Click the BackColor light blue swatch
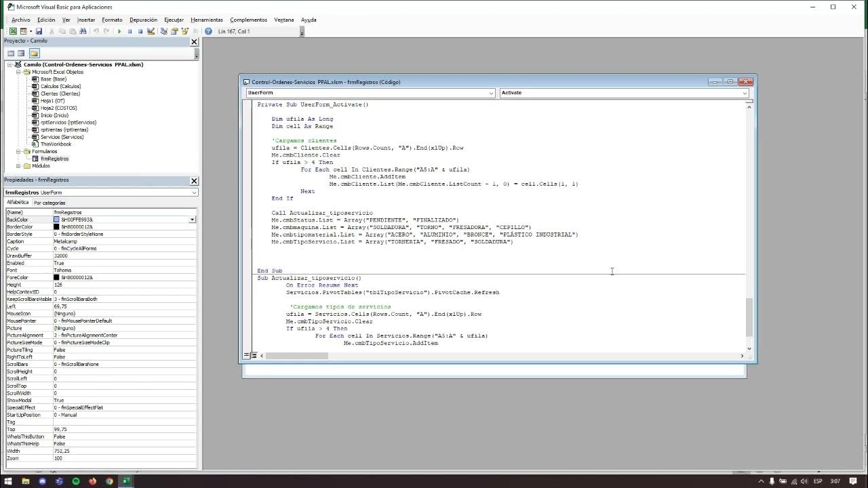The height and width of the screenshot is (488, 868). (57, 220)
